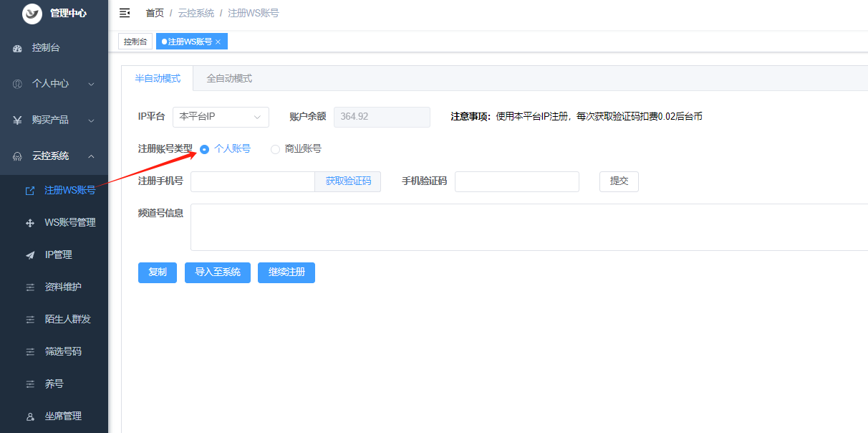Expand the 个人中心 submenu
This screenshot has width=868, height=433.
click(x=91, y=84)
